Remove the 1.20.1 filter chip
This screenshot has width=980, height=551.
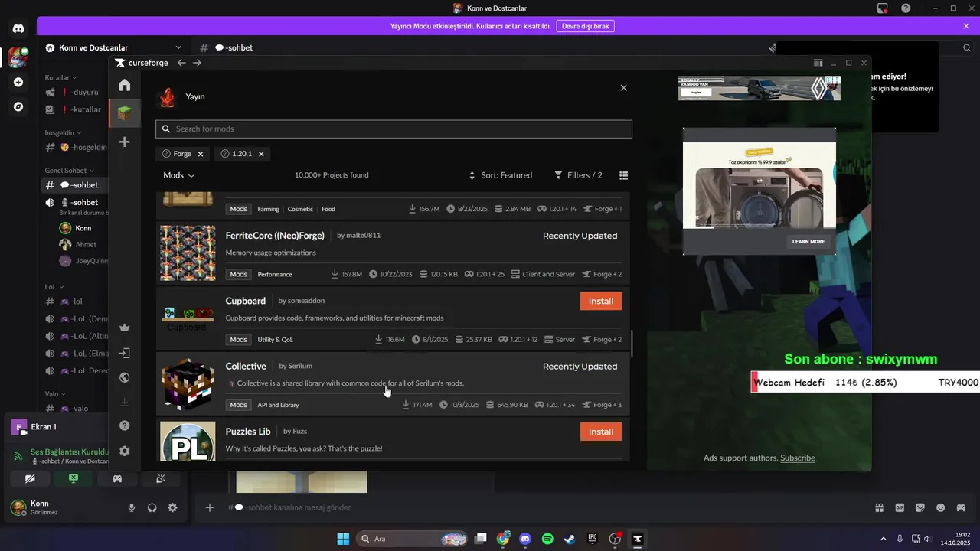tap(261, 154)
